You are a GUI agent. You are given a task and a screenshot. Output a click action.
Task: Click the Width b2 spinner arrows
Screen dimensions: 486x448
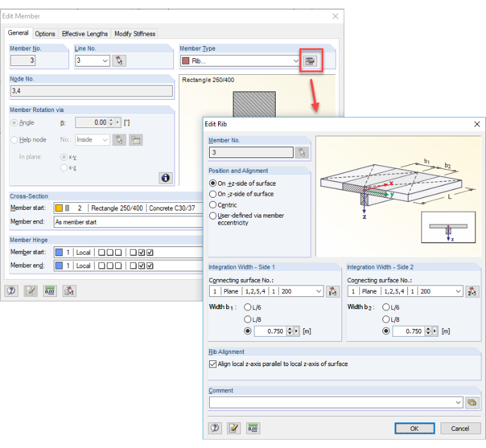[x=428, y=331]
